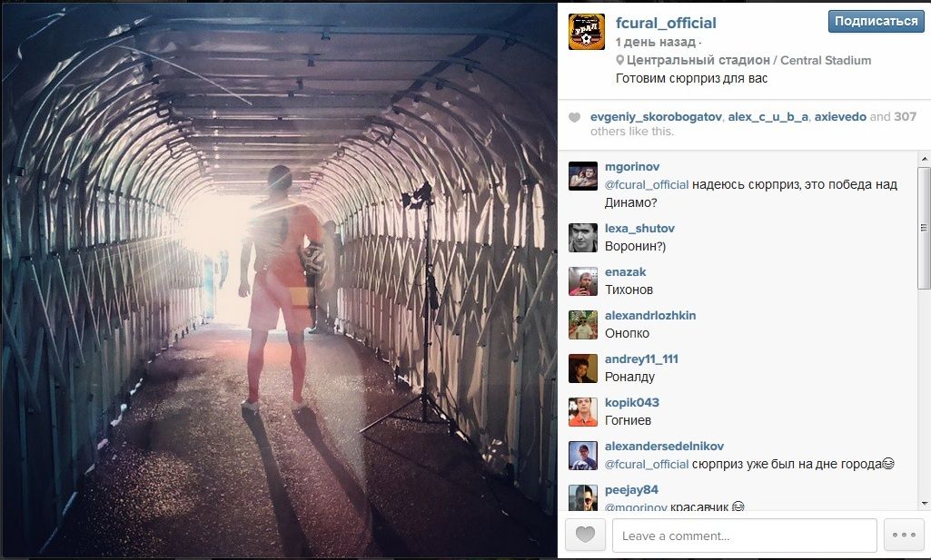Like the post with heart button
The image size is (931, 560).
coord(585,535)
